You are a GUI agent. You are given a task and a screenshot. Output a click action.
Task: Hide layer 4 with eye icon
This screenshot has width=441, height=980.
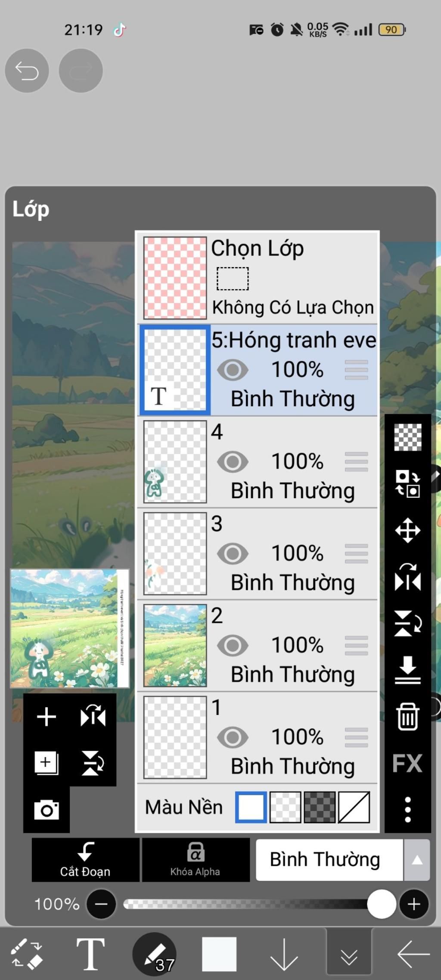click(x=233, y=462)
